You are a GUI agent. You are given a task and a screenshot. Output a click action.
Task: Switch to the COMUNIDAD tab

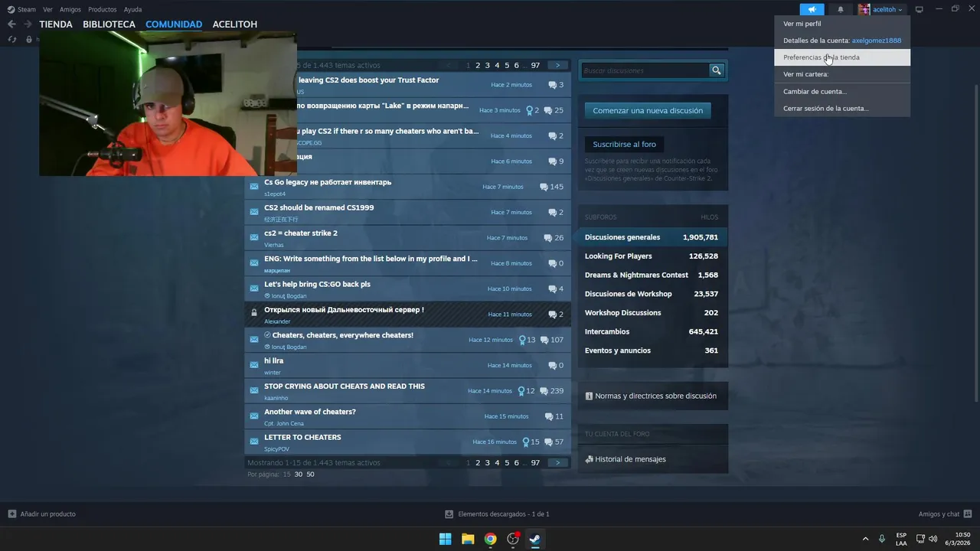click(174, 24)
